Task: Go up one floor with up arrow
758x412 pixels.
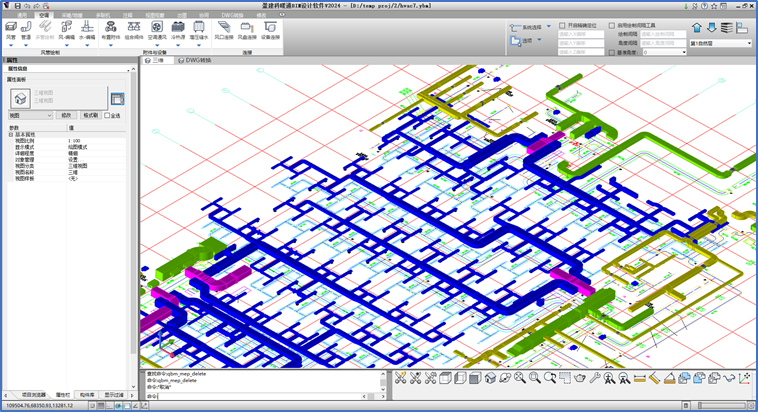Action: 697,27
